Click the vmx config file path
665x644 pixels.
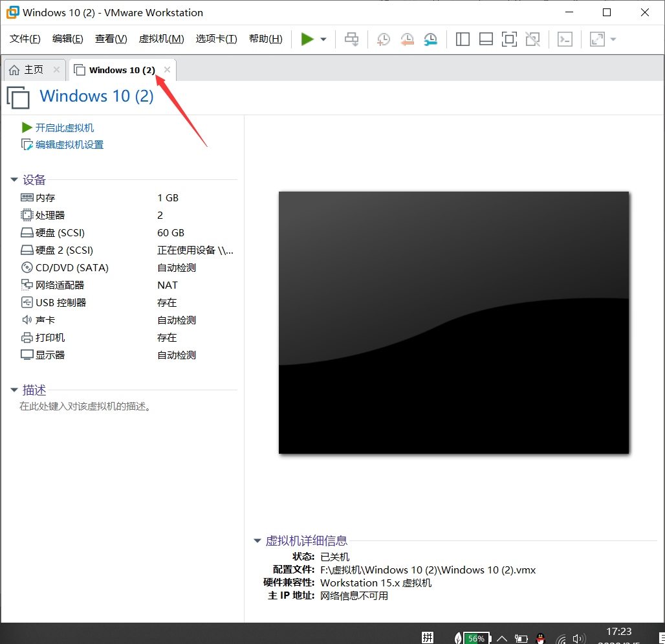[428, 570]
